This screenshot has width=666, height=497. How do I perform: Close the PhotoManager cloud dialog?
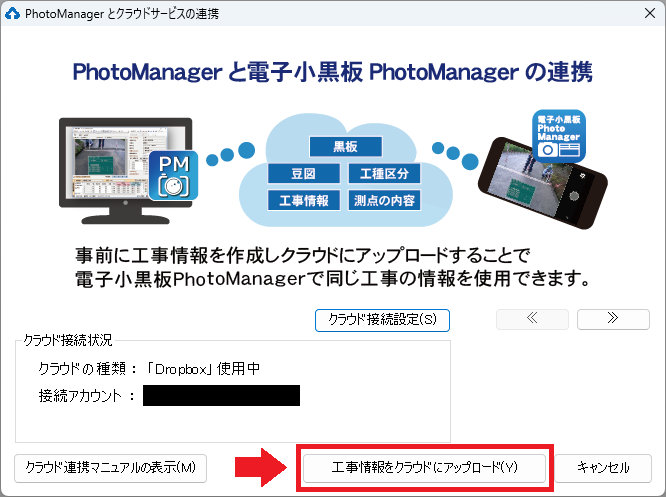pos(649,13)
